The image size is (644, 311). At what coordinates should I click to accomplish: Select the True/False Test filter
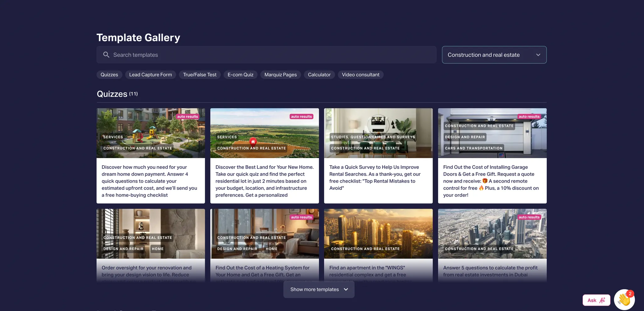(x=200, y=75)
